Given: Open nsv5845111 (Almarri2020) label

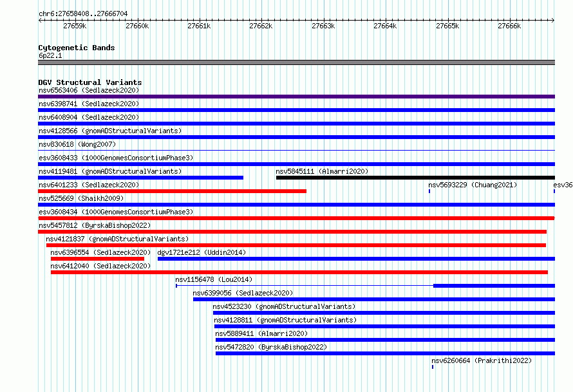Looking at the screenshot, I should coord(322,171).
